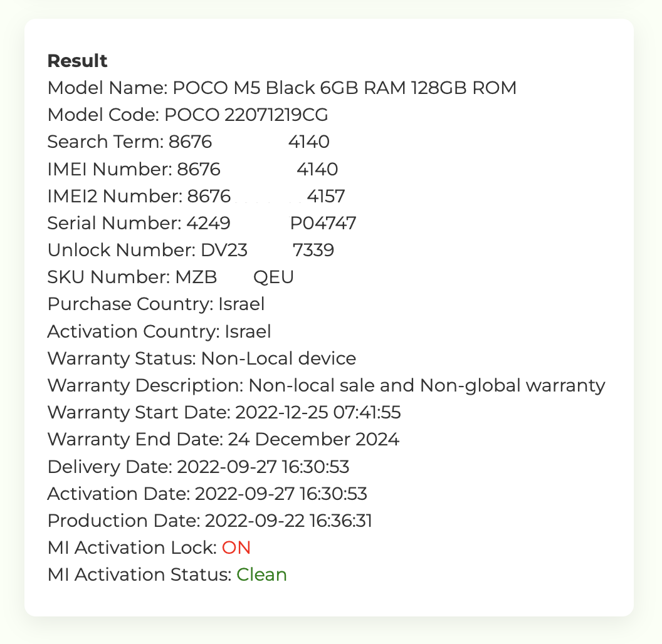Click the Warranty Status Non-Local device line
Viewport: 662px width, 644px height.
(x=202, y=359)
